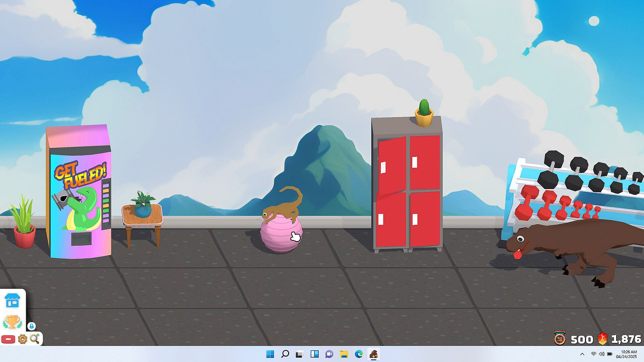644x362 pixels.
Task: Collapse the menu with red minus button
Action: click(8, 339)
